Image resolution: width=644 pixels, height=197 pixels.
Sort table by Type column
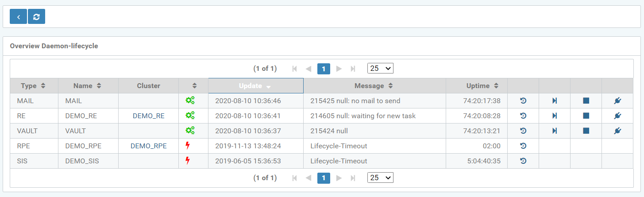pyautogui.click(x=33, y=86)
